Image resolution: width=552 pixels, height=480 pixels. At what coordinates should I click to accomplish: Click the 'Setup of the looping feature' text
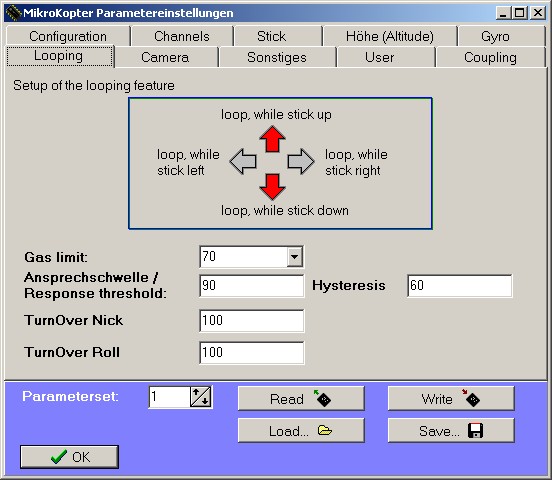click(x=94, y=86)
